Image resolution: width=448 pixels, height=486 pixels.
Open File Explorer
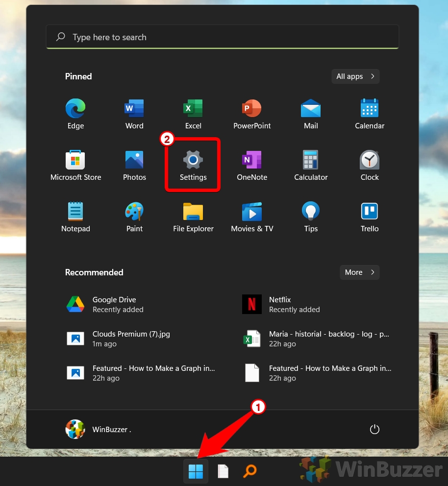coord(193,217)
